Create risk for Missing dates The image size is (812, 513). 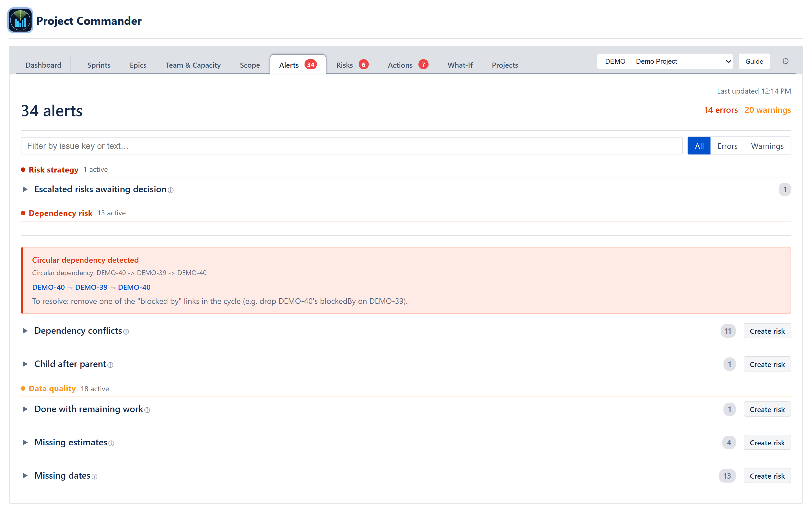pos(767,476)
